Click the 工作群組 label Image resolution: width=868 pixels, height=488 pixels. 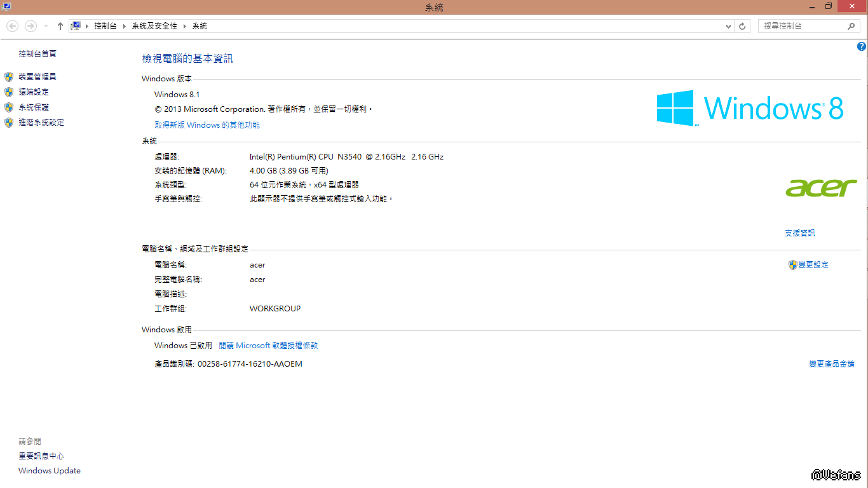pos(171,309)
